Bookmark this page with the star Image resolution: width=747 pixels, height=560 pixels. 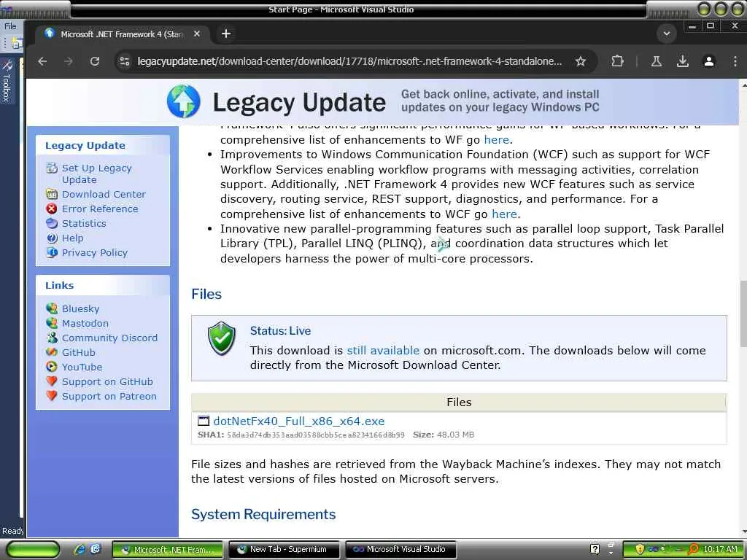tap(580, 61)
